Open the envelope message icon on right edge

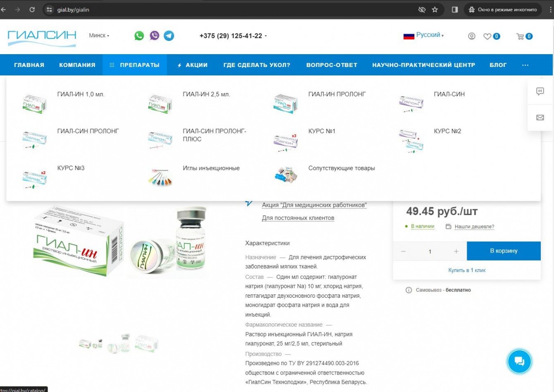540,118
